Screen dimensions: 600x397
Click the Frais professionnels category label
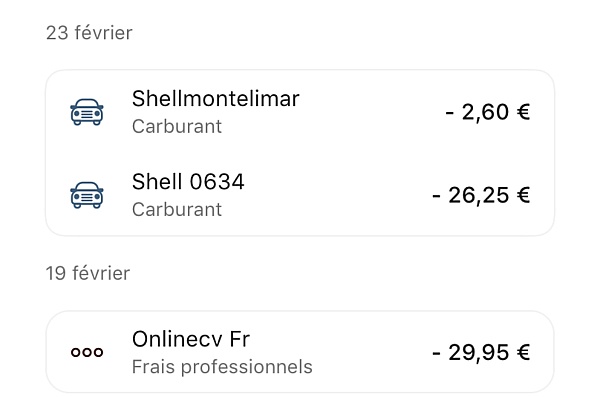point(222,367)
